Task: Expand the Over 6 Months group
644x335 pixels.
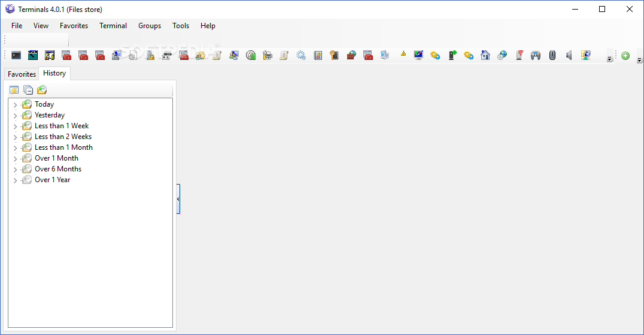Action: 15,170
